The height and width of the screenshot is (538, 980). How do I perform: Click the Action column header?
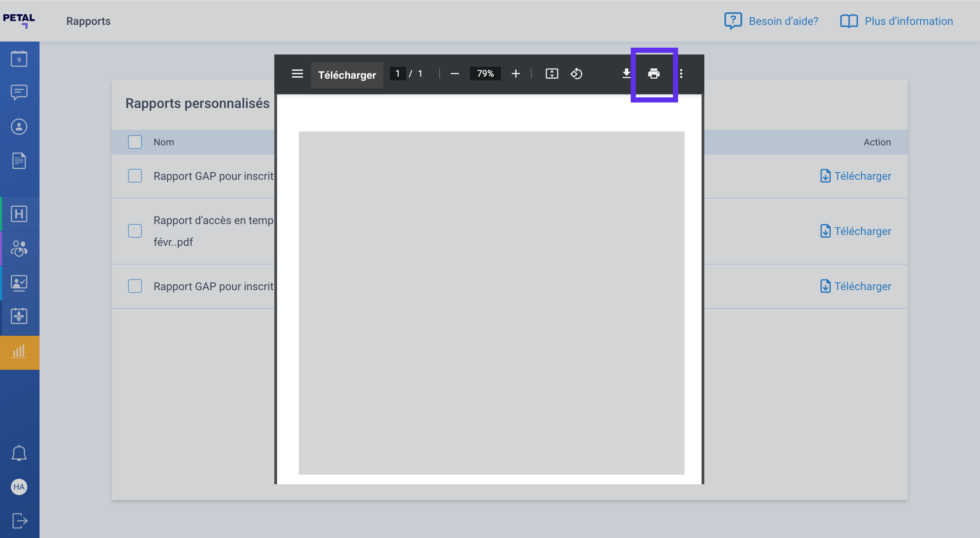[877, 142]
